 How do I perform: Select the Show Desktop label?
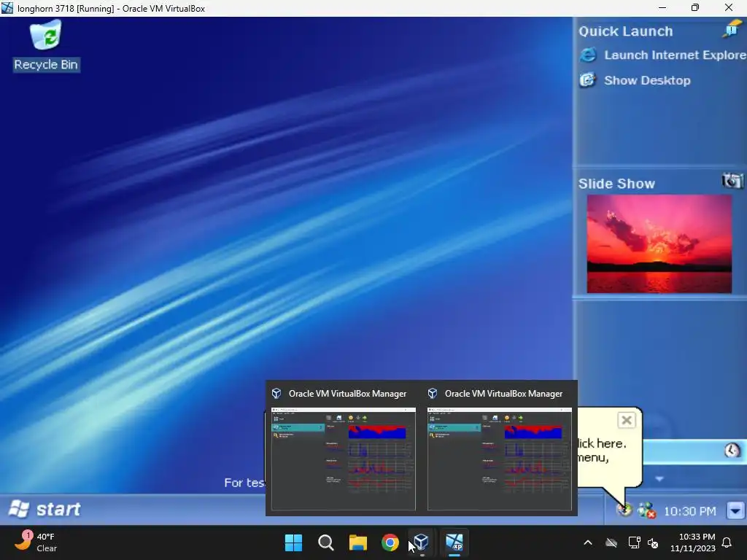tap(647, 80)
